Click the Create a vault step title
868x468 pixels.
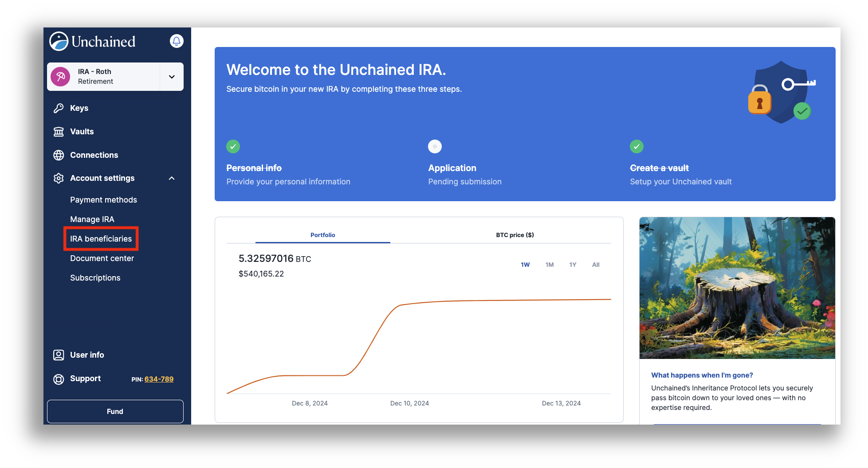click(659, 168)
